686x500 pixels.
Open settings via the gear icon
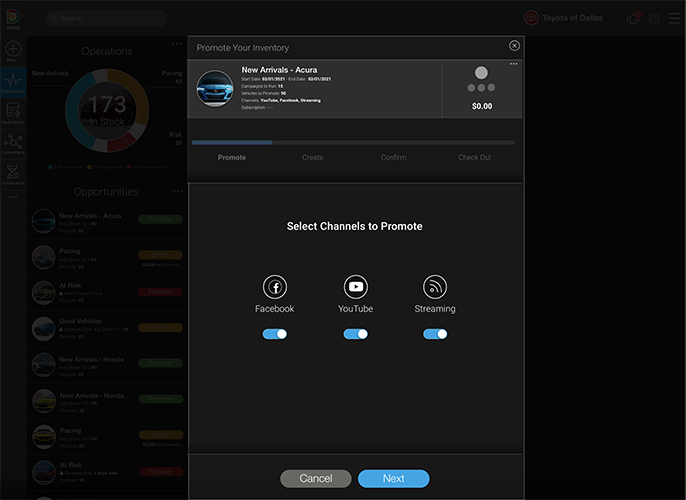(x=654, y=18)
